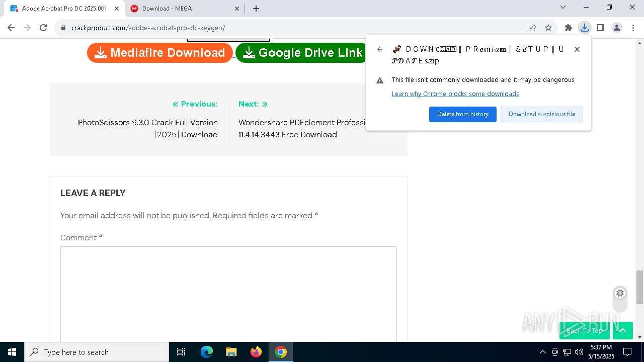
Task: Open the Next post Wondershare PDFelement link
Action: tap(302, 128)
